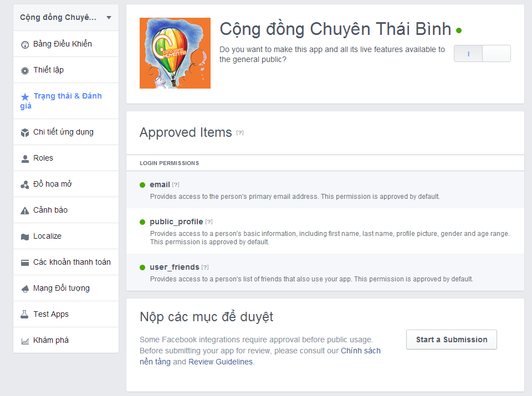Open help tooltip for user_friends permission
532x396 pixels.
tap(205, 268)
